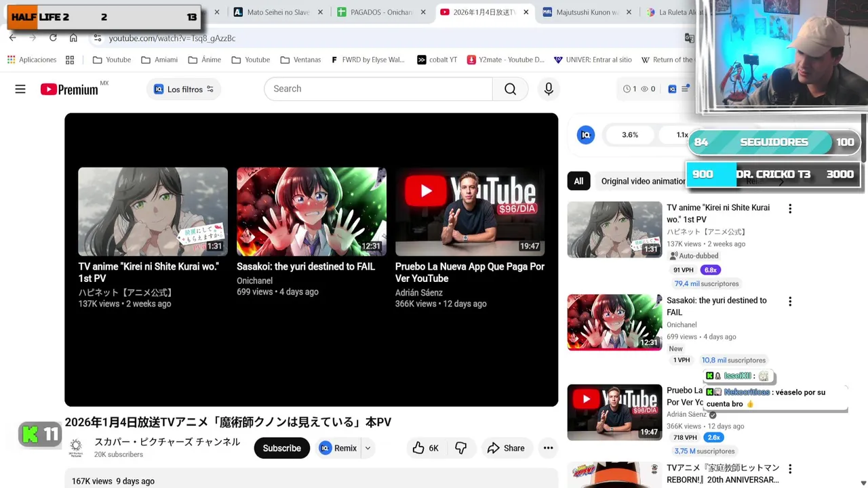This screenshot has width=868, height=488.
Task: Close the PAGADOS - Onichan tab
Action: pos(423,12)
